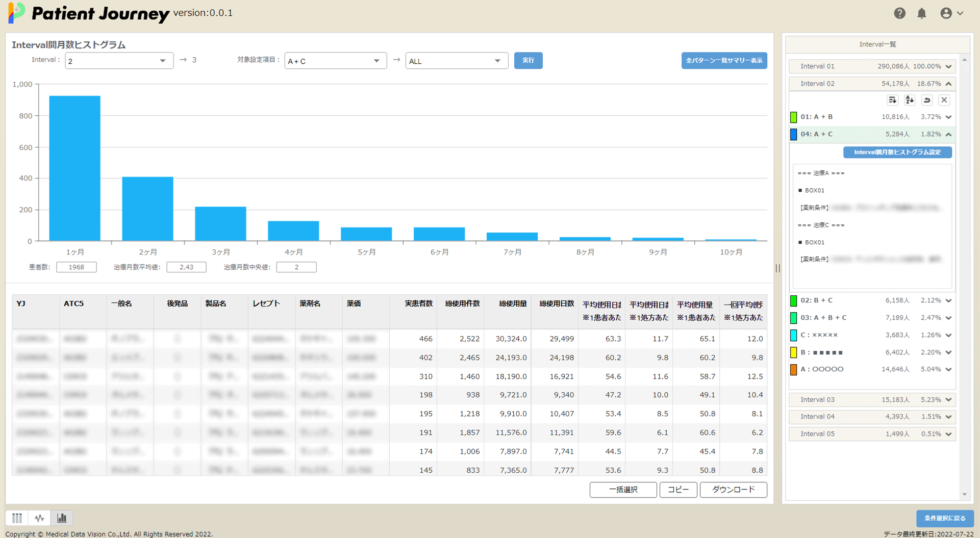
Task: Click the undo arrow icon in Interval 02
Action: point(927,100)
